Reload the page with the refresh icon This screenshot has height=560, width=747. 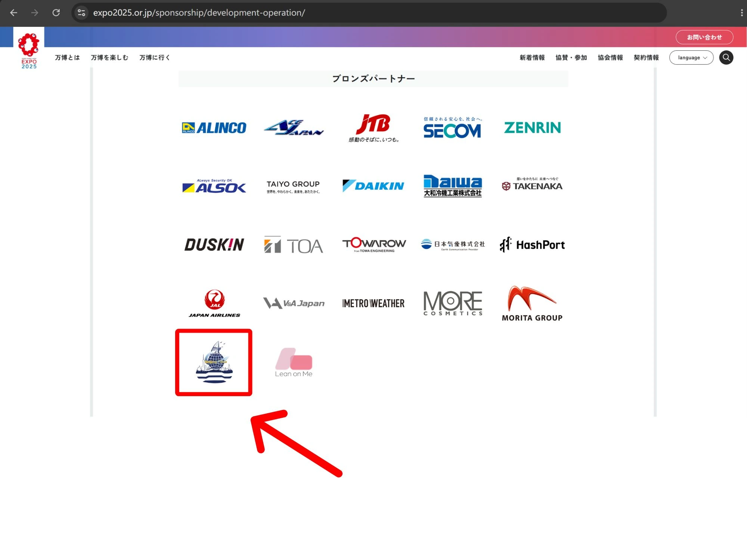(56, 13)
